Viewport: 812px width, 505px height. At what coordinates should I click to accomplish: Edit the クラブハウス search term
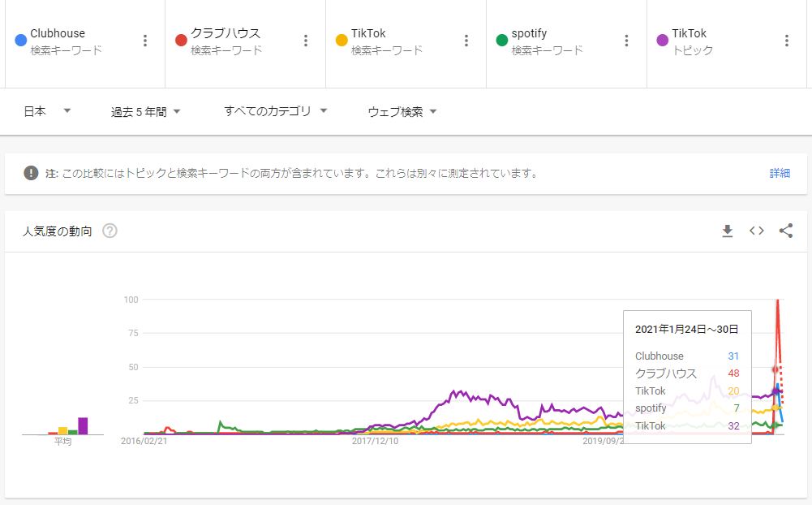tap(226, 33)
